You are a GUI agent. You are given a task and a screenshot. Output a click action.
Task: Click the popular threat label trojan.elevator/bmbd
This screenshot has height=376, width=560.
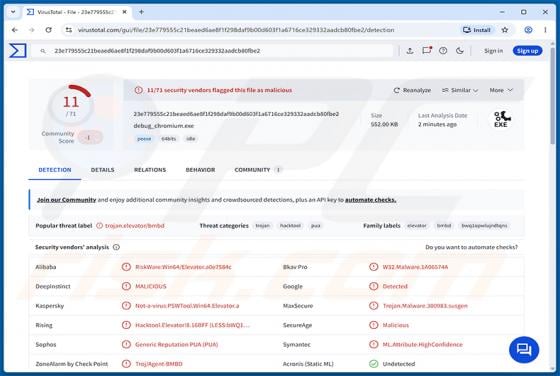tap(135, 226)
